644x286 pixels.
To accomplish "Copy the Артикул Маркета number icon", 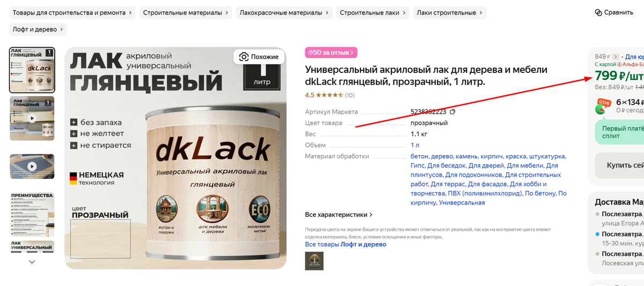I will 452,112.
